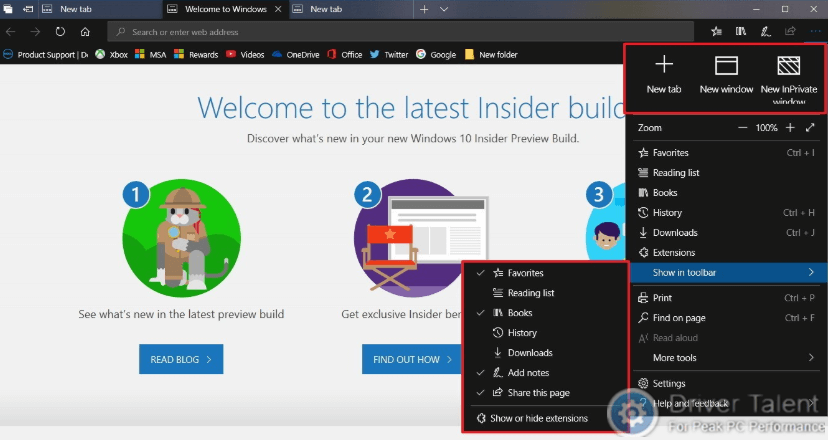Click the tabs you've set aside icon
This screenshot has height=440, width=828.
[x=8, y=9]
